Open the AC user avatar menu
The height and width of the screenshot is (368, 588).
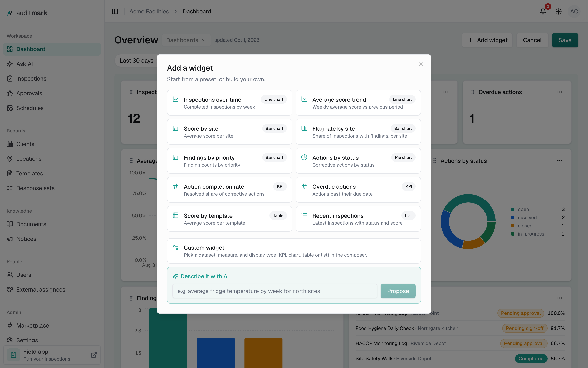[x=574, y=11]
